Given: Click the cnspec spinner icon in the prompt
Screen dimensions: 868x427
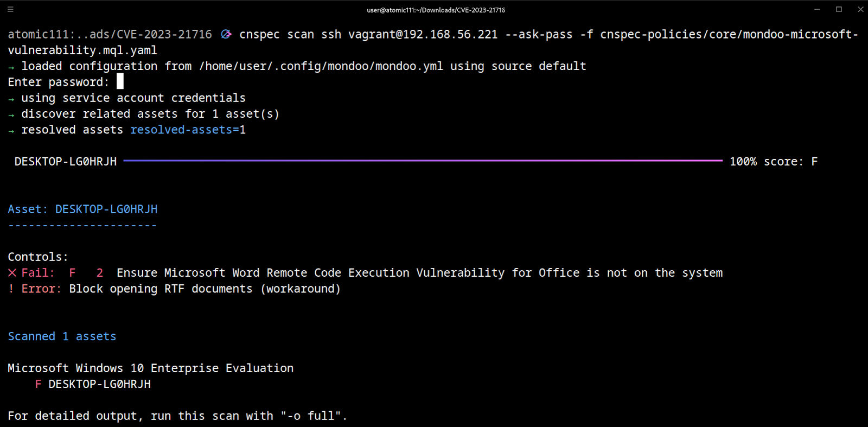Looking at the screenshot, I should tap(226, 34).
